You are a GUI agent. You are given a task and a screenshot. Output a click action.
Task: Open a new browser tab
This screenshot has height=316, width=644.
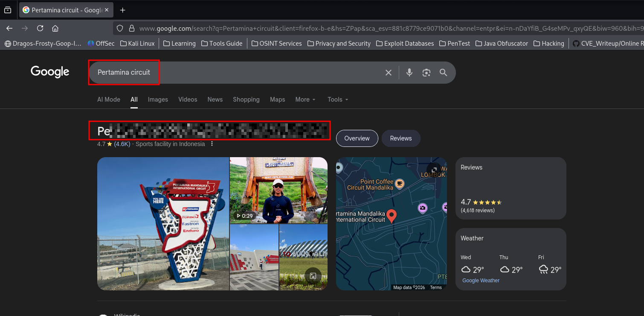click(x=123, y=10)
